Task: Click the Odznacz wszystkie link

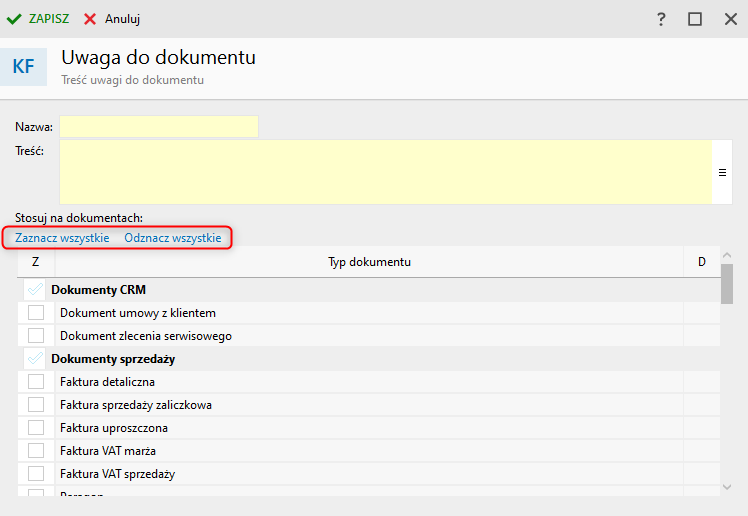Action: click(x=173, y=238)
